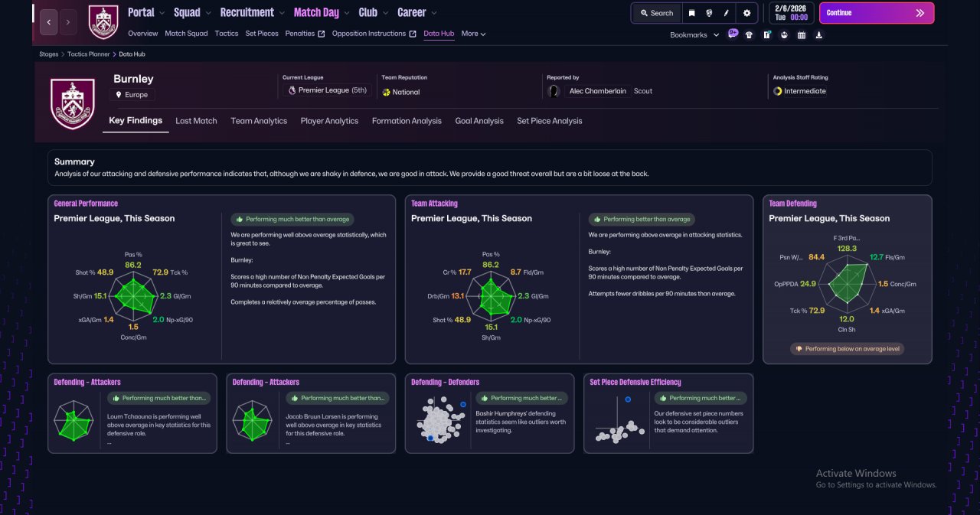Select the Key Findings tab
The height and width of the screenshot is (515, 980).
[x=136, y=121]
